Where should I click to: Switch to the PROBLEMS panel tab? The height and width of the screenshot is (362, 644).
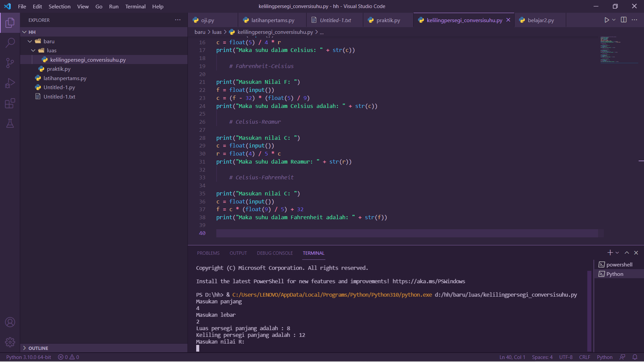tap(208, 253)
